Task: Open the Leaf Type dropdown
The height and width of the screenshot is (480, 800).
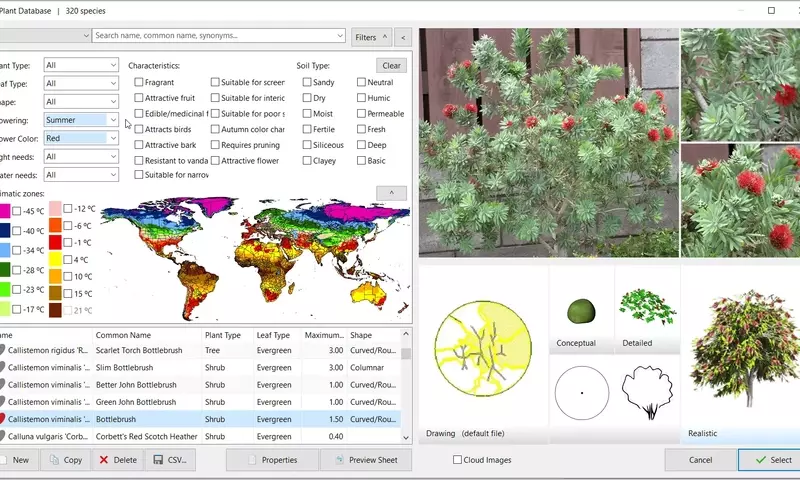Action: [81, 83]
